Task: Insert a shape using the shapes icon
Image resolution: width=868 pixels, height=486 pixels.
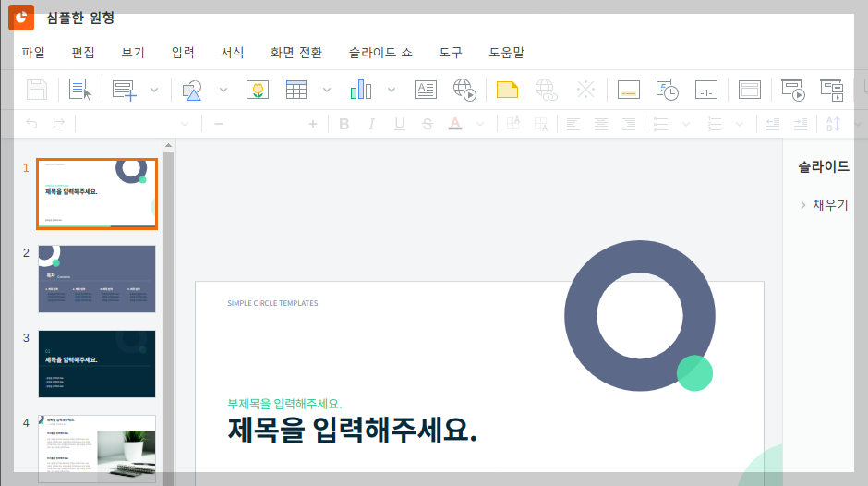Action: pos(192,90)
